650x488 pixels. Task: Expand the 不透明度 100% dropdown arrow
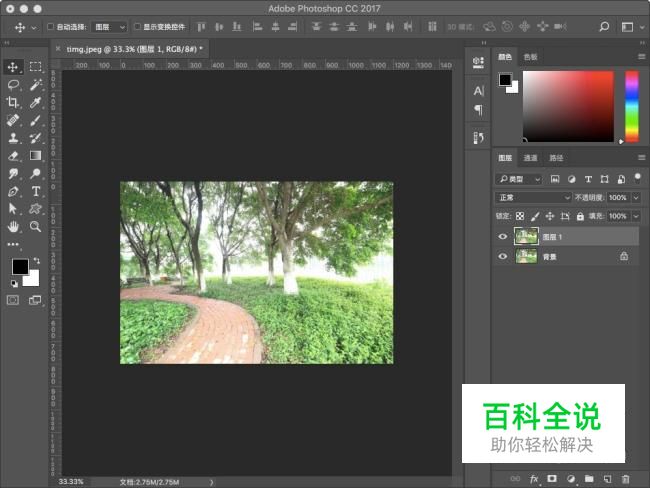click(636, 198)
